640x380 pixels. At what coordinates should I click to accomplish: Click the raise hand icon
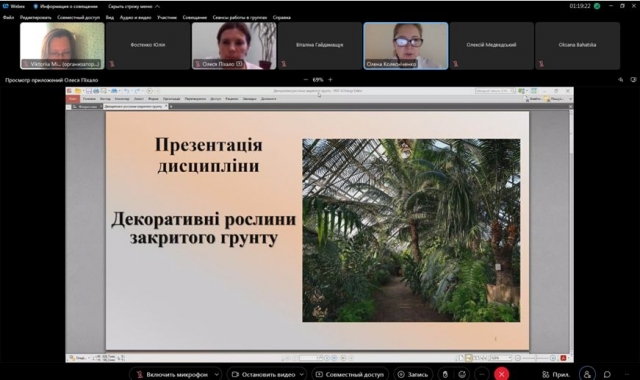click(x=445, y=374)
